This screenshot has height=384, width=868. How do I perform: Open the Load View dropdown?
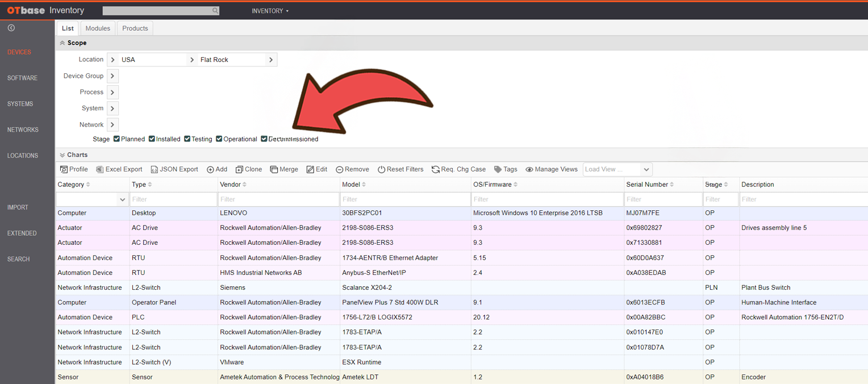tap(617, 169)
